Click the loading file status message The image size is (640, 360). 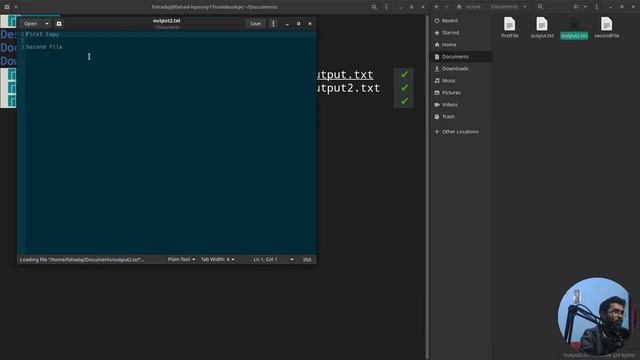click(x=82, y=260)
